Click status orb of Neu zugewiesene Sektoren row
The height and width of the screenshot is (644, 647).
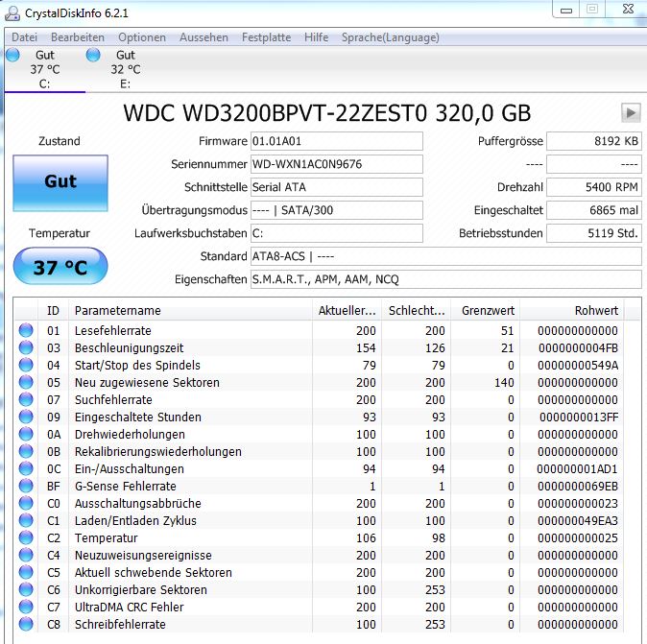click(26, 382)
